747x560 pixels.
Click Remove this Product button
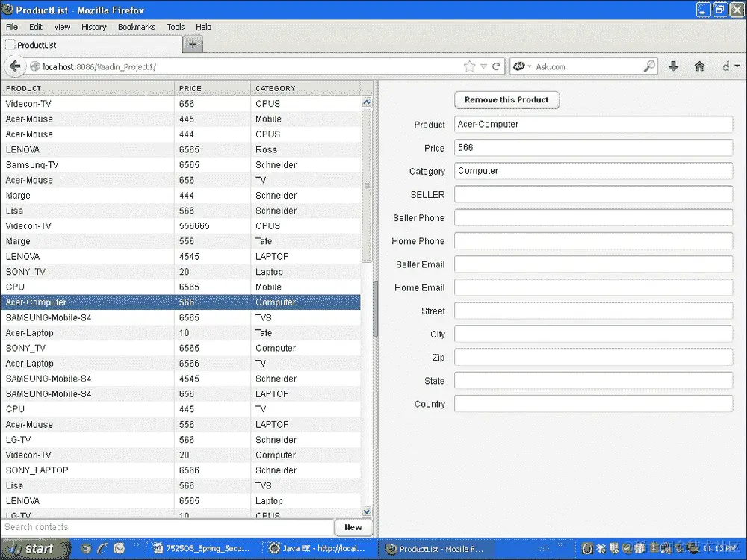(506, 100)
